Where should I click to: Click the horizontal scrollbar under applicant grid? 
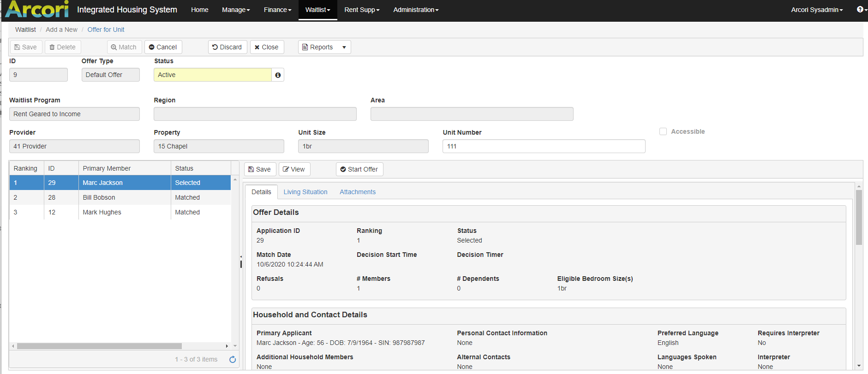tap(99, 346)
